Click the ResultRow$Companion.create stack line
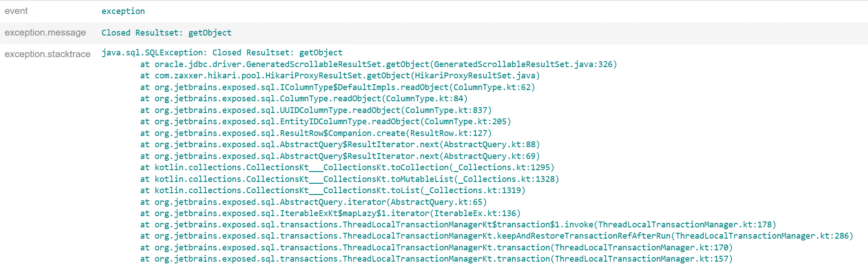Screen dimensions: 868x267 (x=316, y=133)
